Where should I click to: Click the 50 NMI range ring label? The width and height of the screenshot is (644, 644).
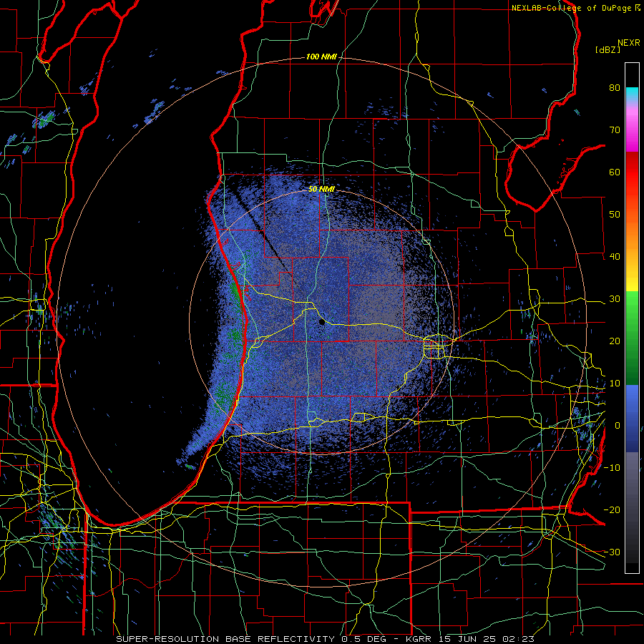pyautogui.click(x=321, y=190)
